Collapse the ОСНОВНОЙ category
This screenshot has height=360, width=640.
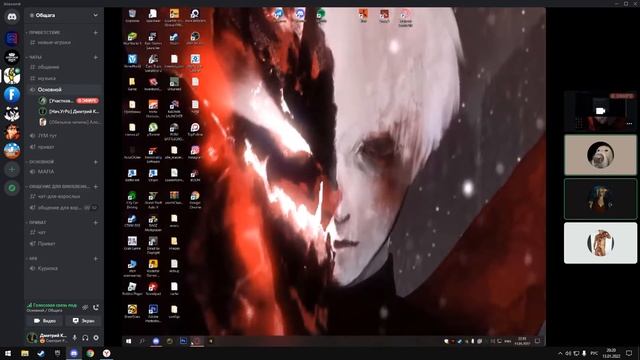(x=41, y=162)
